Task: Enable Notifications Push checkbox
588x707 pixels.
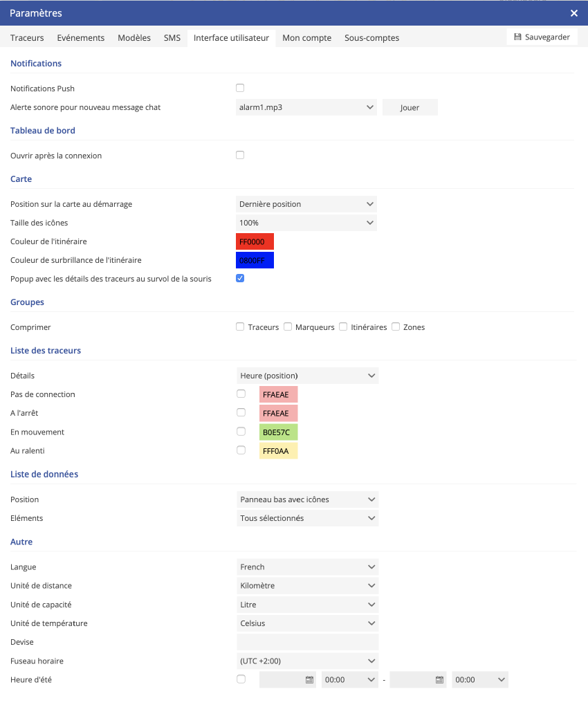Action: pos(240,88)
